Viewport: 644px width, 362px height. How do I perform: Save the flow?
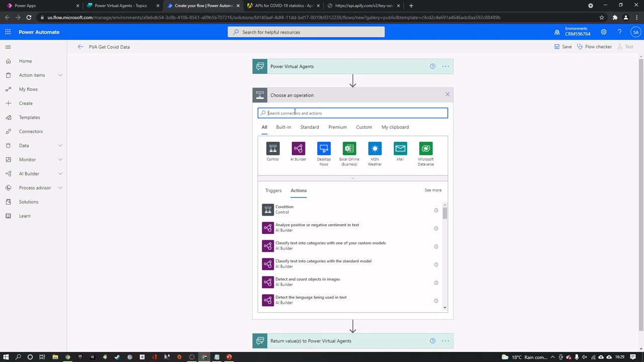(x=563, y=47)
